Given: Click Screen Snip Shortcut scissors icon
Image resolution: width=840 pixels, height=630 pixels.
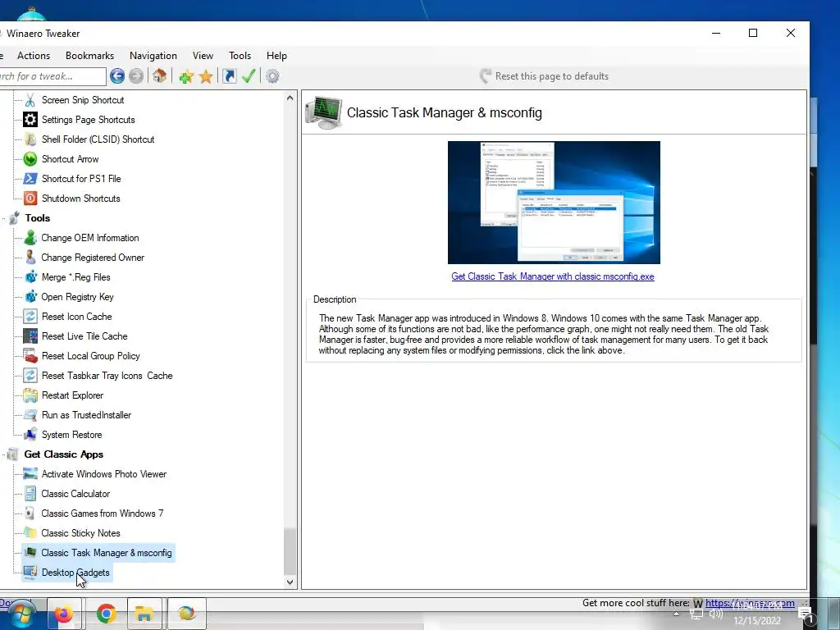Looking at the screenshot, I should tap(30, 100).
